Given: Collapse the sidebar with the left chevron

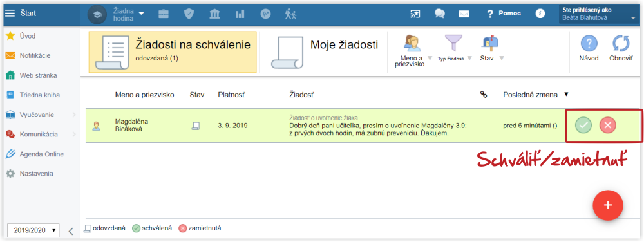Looking at the screenshot, I should (x=70, y=231).
